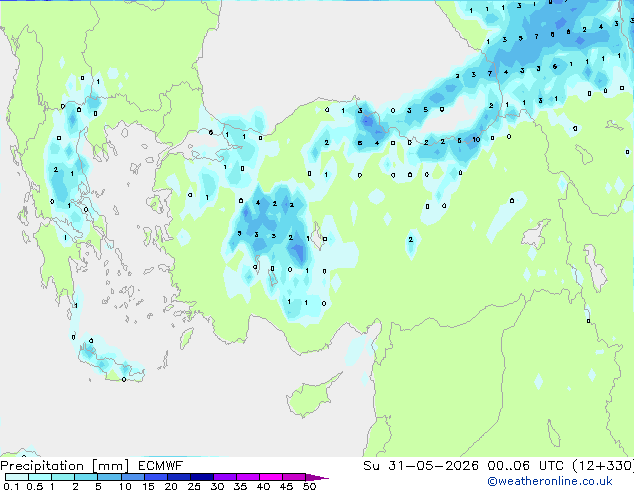The height and width of the screenshot is (490, 634).
Task: Click the legend value '50'
Action: coord(309,486)
